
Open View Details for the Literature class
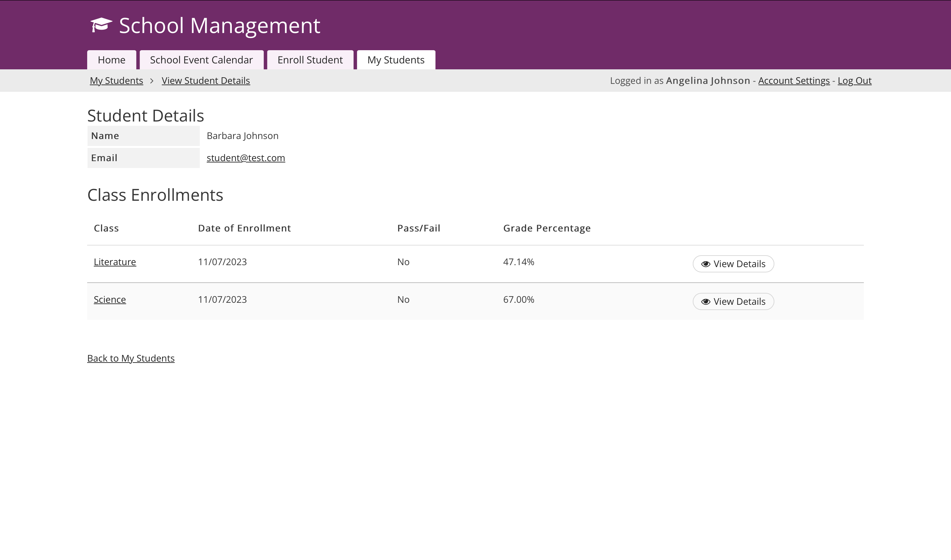(733, 264)
